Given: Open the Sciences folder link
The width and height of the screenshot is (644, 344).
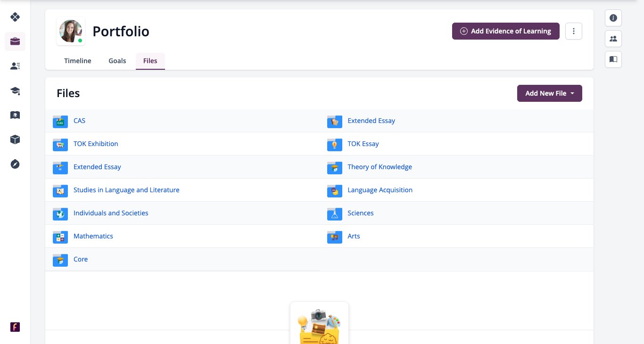Looking at the screenshot, I should pyautogui.click(x=361, y=213).
